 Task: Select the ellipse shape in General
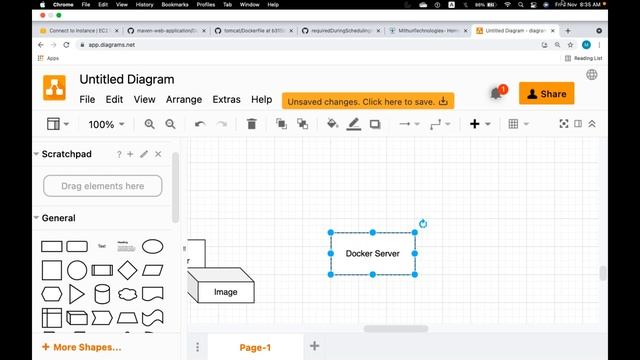(x=153, y=247)
